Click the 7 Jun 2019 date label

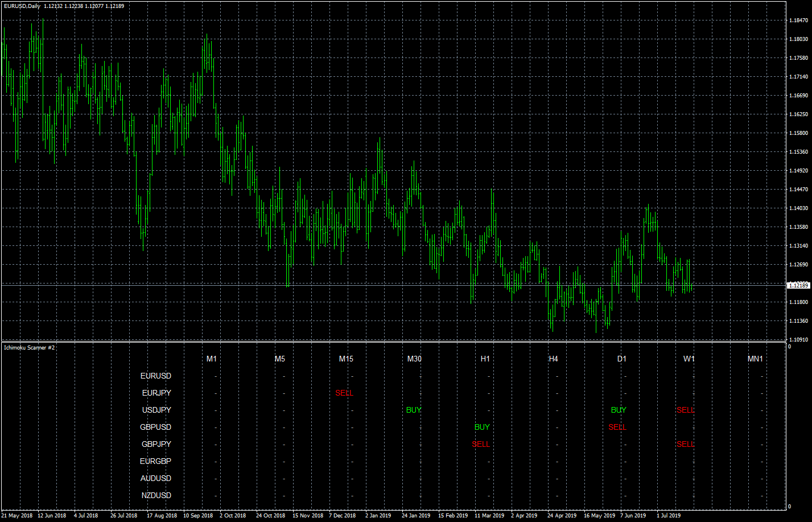pos(633,516)
